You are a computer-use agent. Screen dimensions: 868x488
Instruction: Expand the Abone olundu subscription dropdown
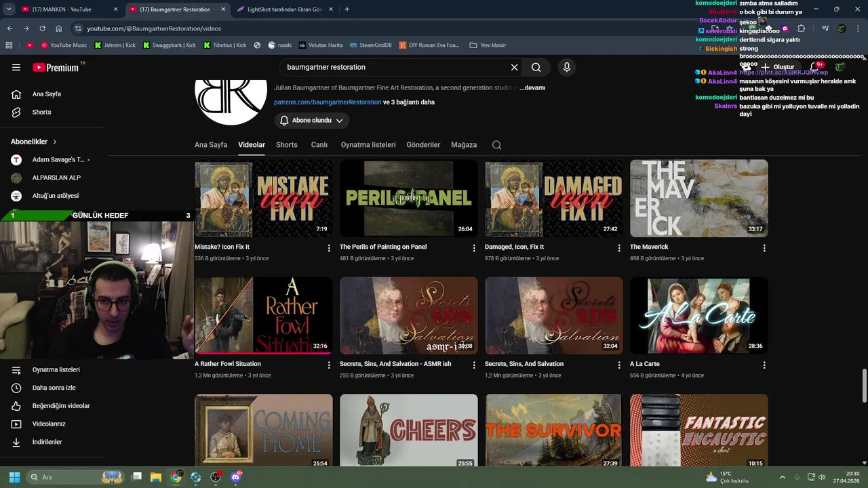312,121
